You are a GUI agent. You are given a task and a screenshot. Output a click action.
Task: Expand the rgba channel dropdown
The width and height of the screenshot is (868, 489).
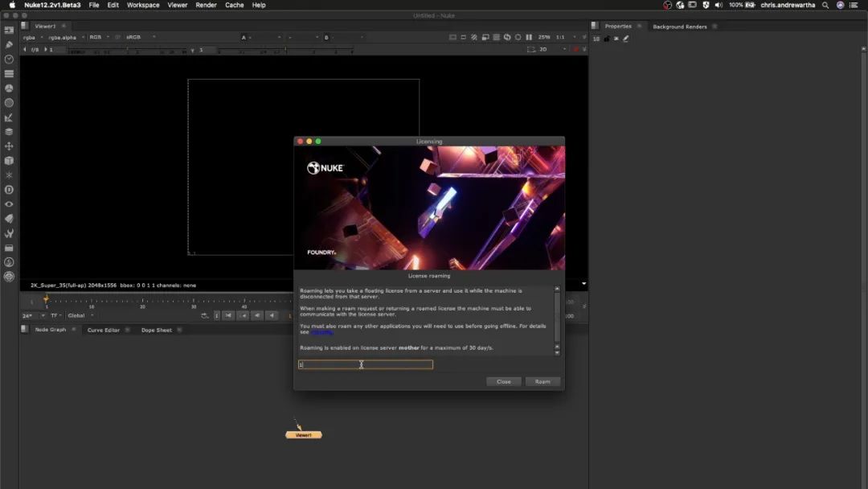pyautogui.click(x=32, y=37)
